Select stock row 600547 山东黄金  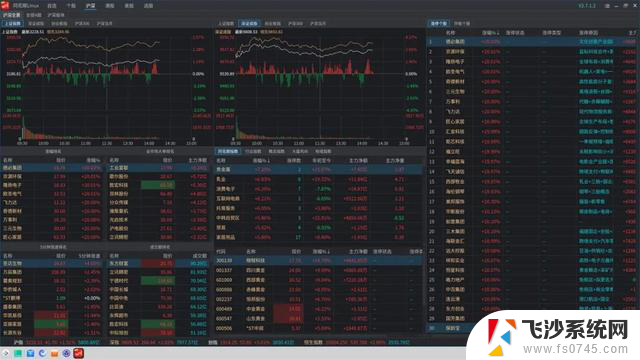[x=318, y=318]
